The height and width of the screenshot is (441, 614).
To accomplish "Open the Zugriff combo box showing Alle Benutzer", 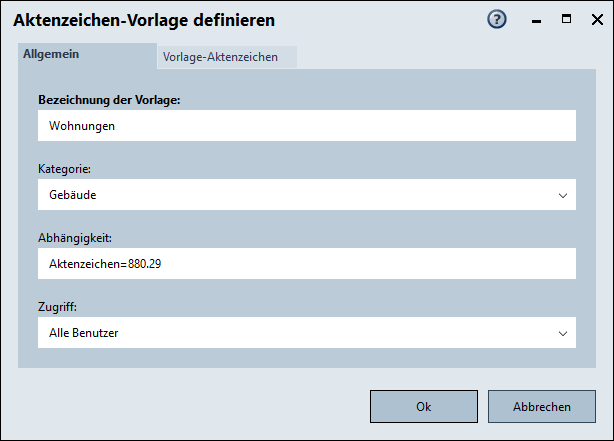I will click(290, 333).
